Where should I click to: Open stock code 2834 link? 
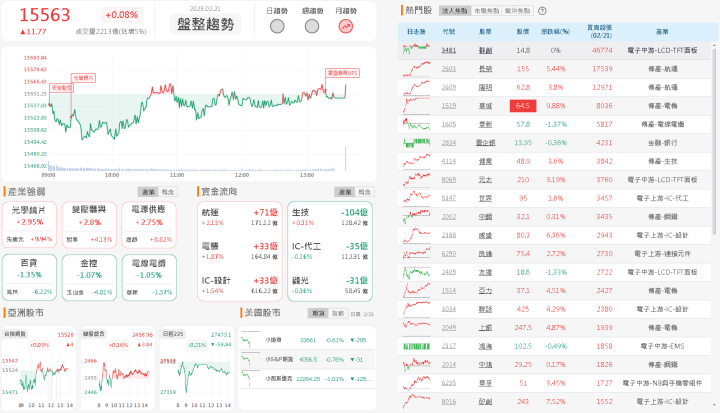[x=449, y=143]
